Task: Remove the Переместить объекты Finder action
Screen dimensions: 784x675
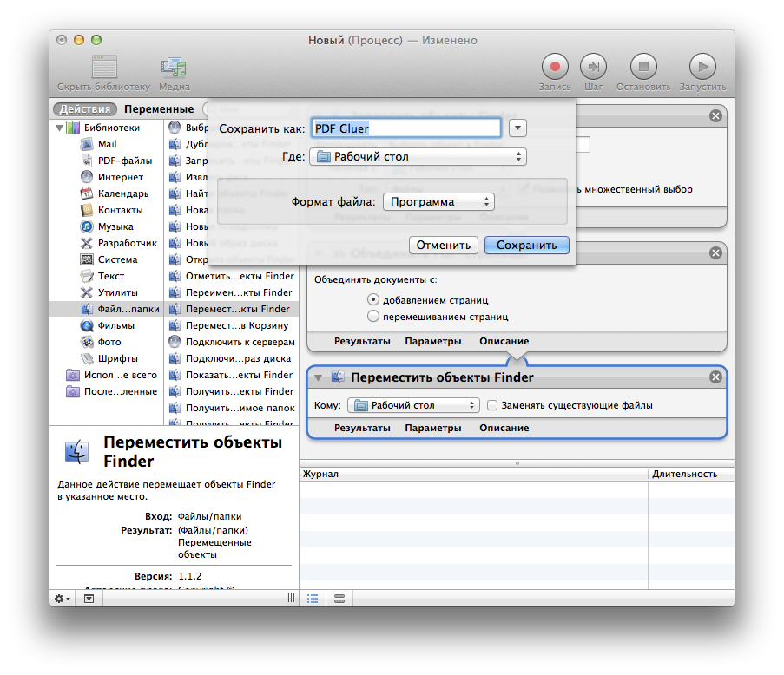Action: [715, 377]
